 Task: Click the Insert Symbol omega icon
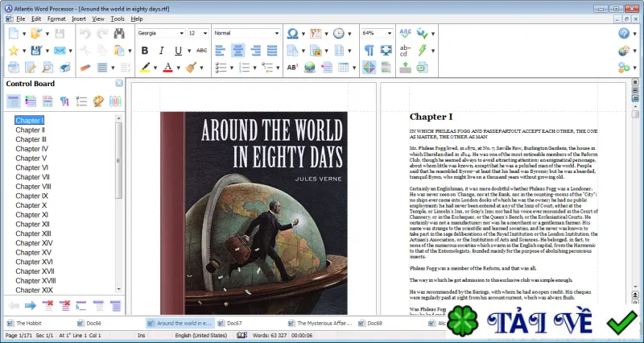coord(292,33)
